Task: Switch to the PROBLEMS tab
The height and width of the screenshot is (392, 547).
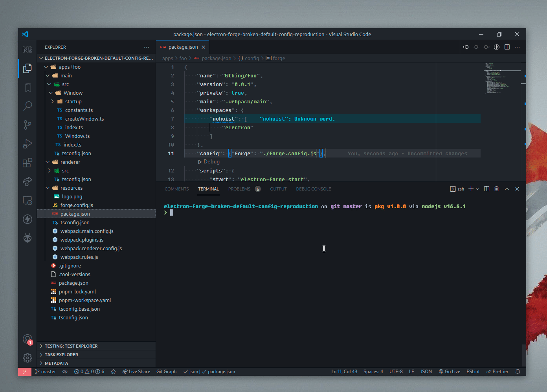Action: (239, 189)
